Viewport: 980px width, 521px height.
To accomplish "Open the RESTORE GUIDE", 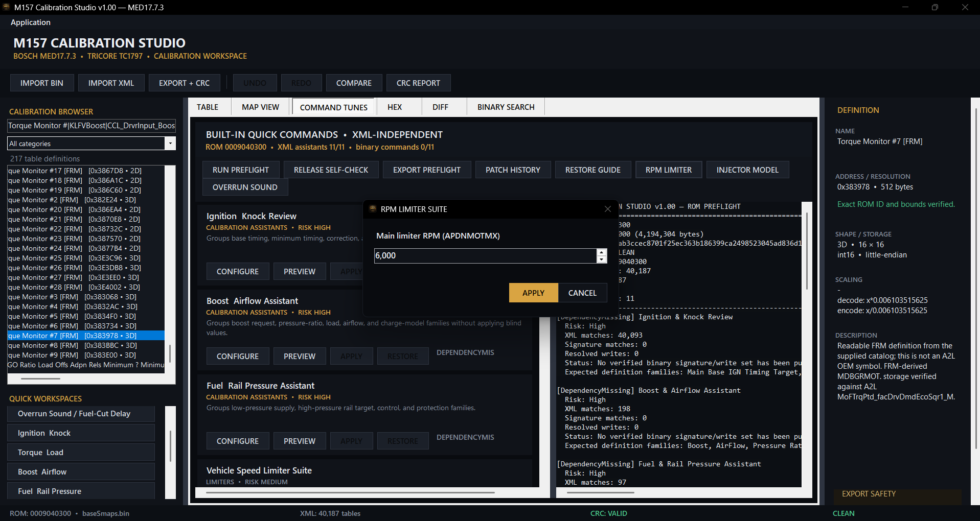I will tap(593, 170).
